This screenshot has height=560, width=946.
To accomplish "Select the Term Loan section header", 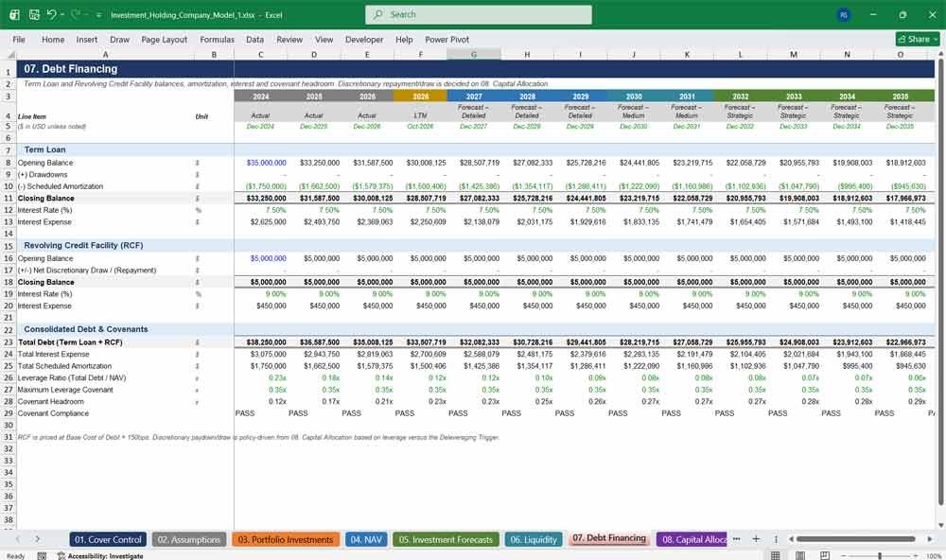I will click(x=44, y=149).
